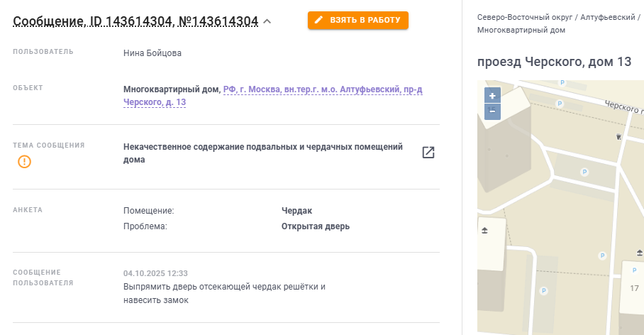The height and width of the screenshot is (335, 644).
Task: Click the message ID 143614304 title
Action: pyautogui.click(x=135, y=21)
